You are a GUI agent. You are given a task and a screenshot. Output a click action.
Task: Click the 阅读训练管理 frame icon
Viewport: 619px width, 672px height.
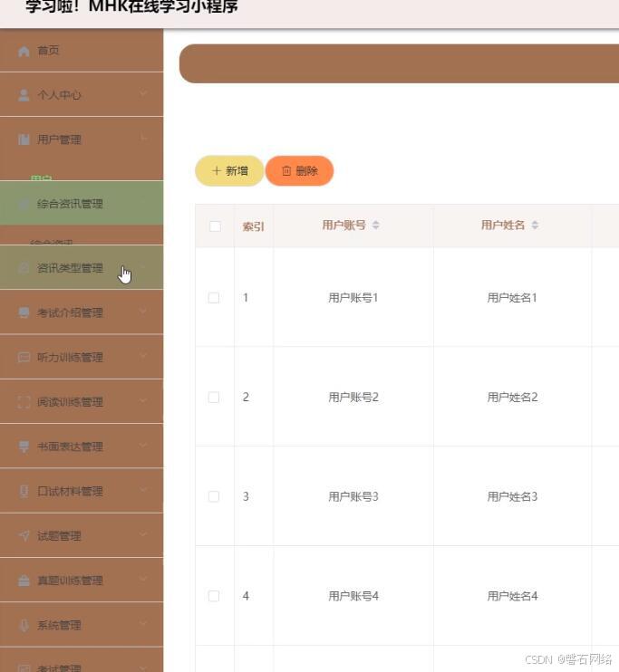coord(24,402)
